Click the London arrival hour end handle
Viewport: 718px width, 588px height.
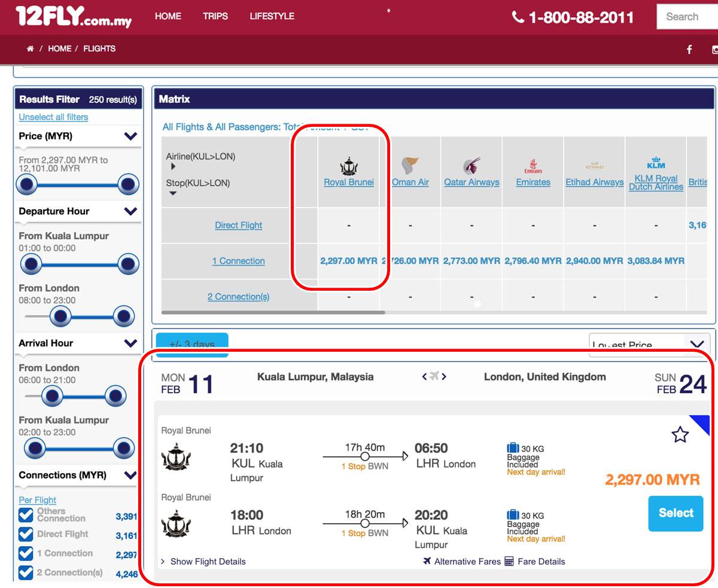(114, 395)
